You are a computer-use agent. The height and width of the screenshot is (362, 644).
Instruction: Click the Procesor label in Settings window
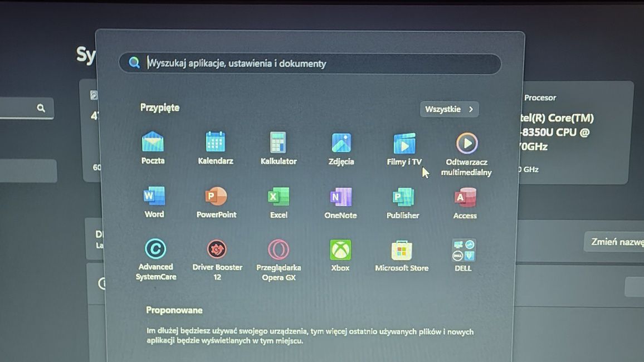(x=540, y=97)
